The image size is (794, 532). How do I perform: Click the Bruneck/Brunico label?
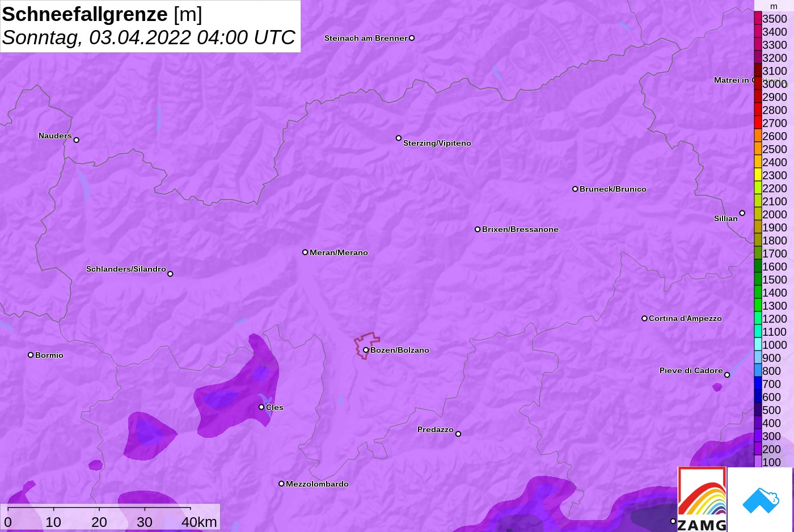[613, 189]
